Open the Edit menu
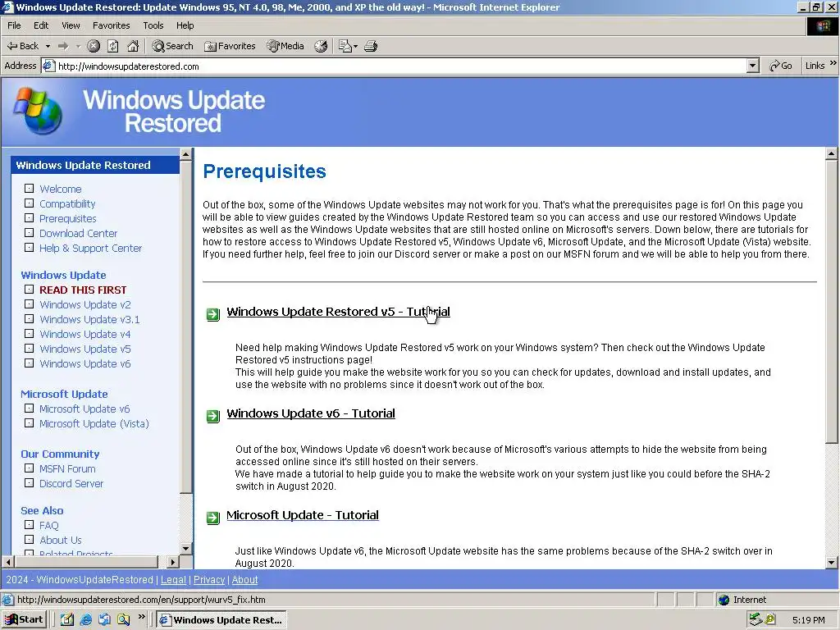The width and height of the screenshot is (840, 630). pos(41,25)
